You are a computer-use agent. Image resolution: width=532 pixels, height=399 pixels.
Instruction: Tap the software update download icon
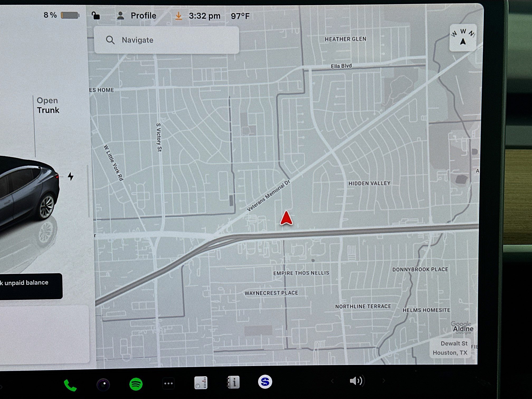179,16
